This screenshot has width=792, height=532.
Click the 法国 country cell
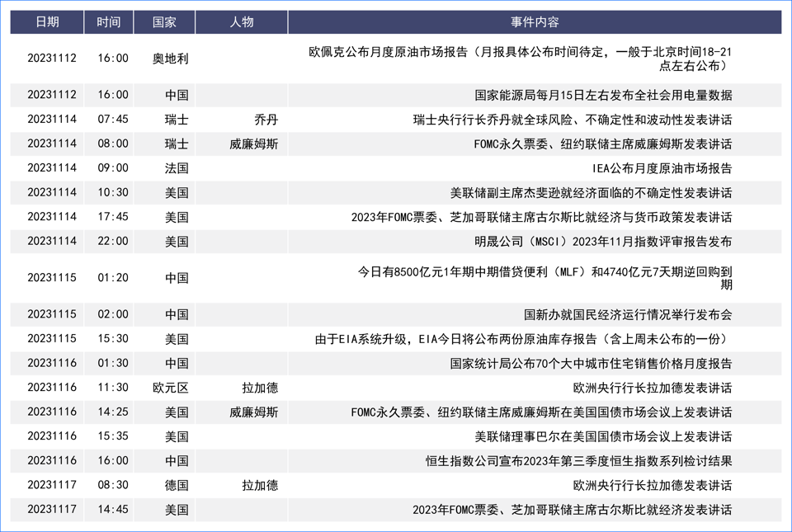click(177, 168)
